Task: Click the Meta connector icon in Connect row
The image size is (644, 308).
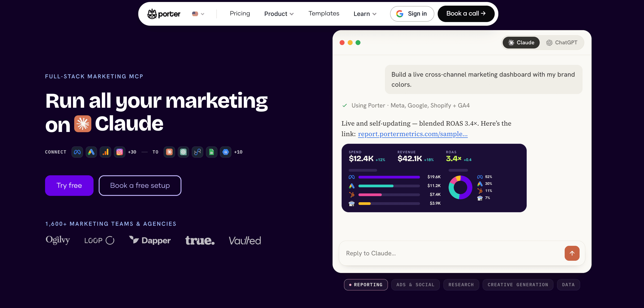Action: (77, 152)
